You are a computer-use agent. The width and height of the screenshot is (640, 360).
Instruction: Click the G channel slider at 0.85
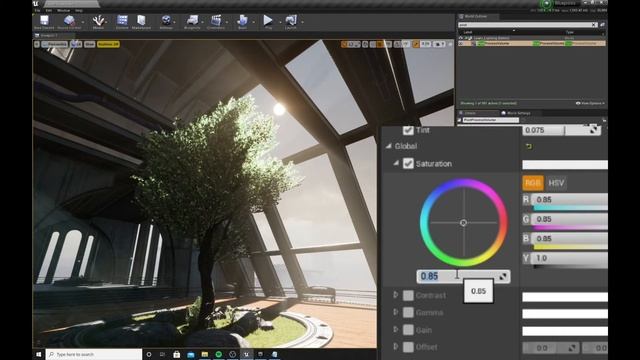point(570,219)
